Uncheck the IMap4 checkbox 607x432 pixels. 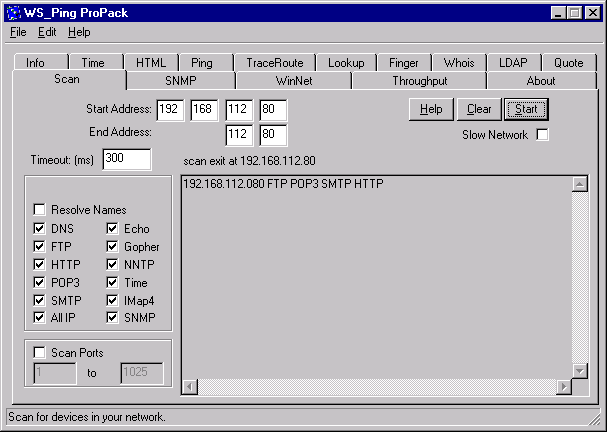tap(112, 300)
